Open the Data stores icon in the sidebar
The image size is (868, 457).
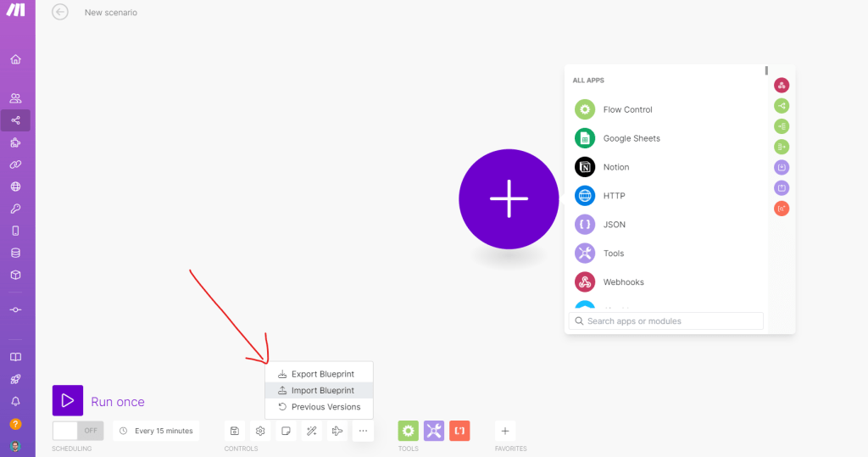pos(15,253)
